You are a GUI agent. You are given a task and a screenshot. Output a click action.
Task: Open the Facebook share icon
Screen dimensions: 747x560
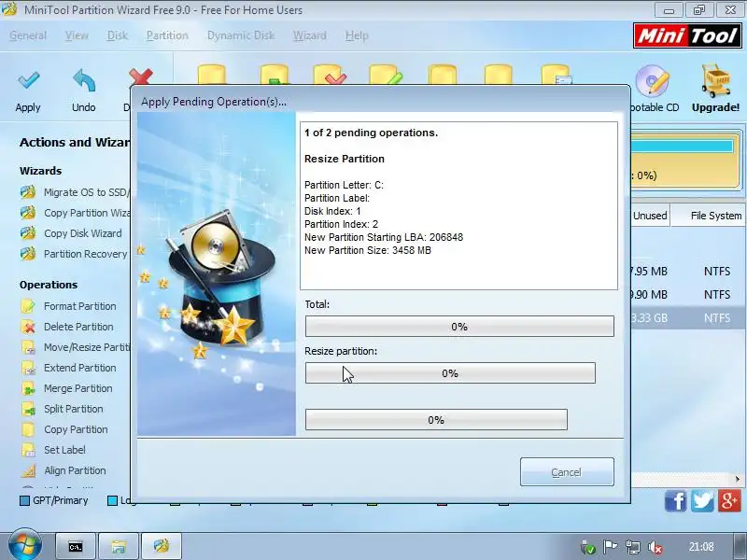[x=675, y=501]
